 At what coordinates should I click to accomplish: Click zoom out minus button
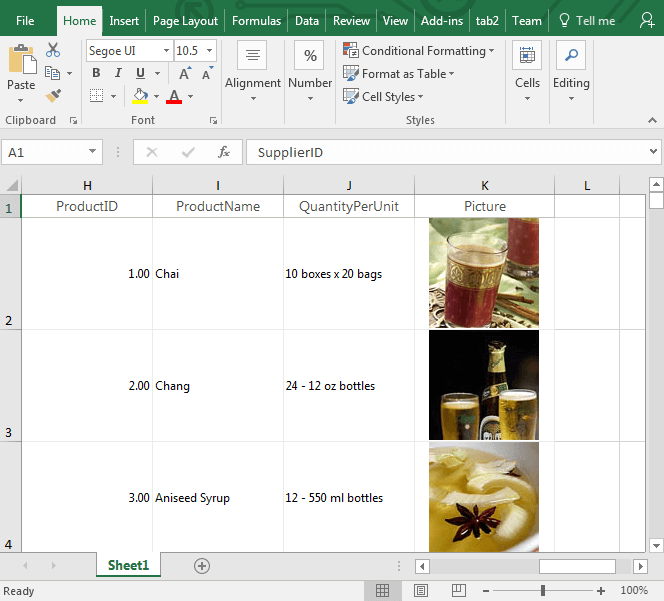click(486, 590)
